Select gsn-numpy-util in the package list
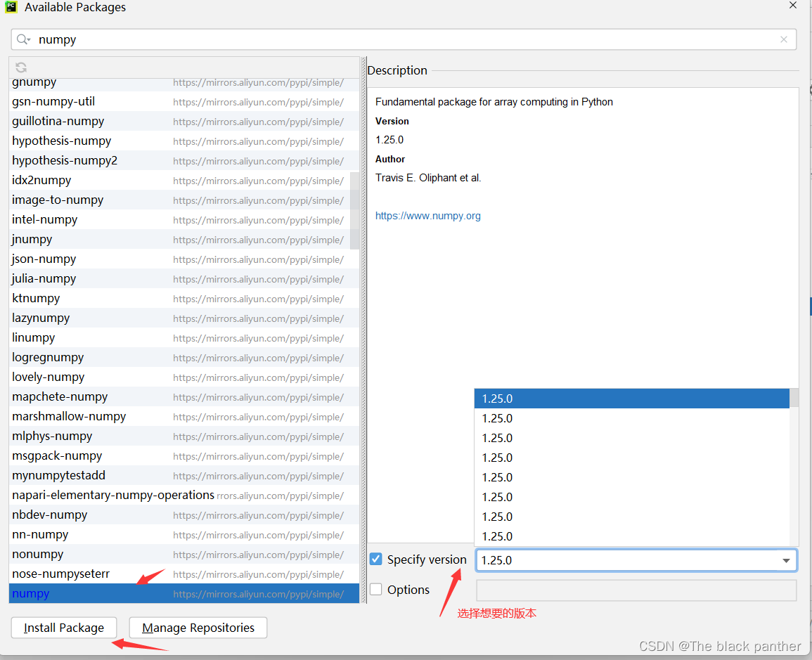 pyautogui.click(x=183, y=101)
